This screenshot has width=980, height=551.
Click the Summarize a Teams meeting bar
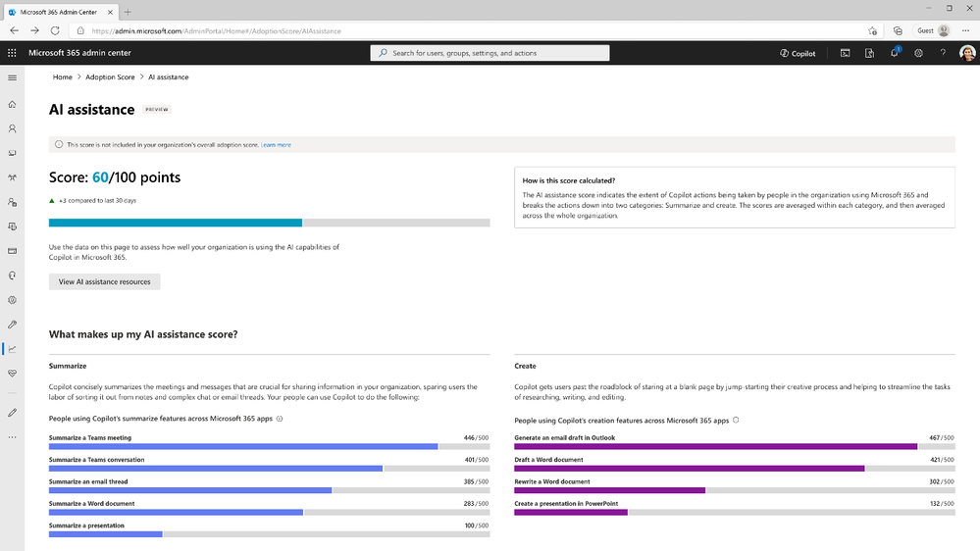270,447
